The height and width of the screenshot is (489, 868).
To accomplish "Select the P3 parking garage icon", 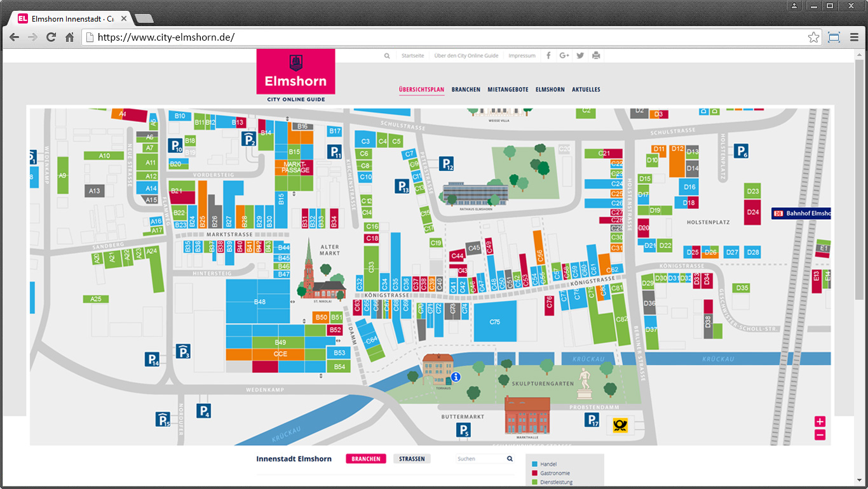I will 184,351.
